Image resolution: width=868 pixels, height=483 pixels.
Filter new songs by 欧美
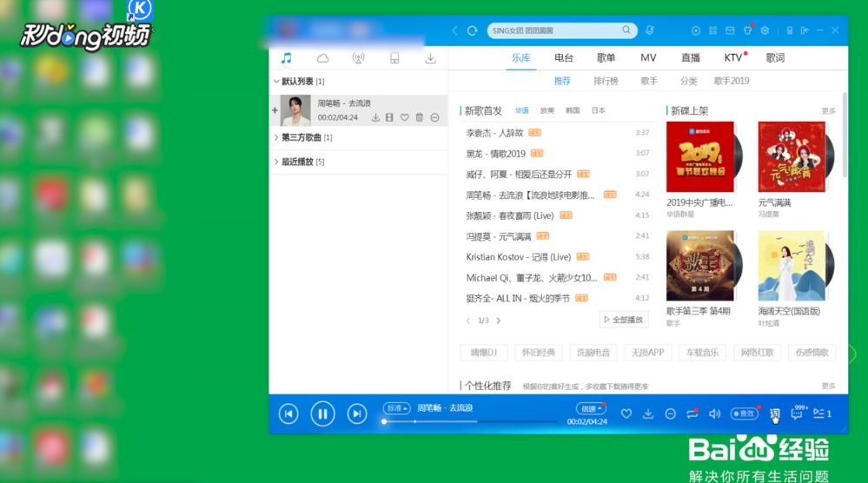click(x=547, y=110)
